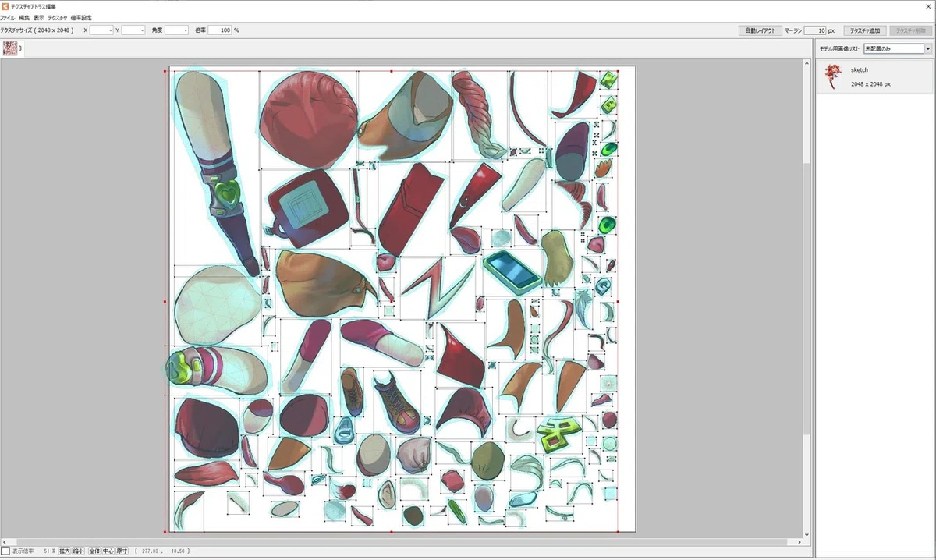The width and height of the screenshot is (936, 560).
Task: Click the 角度 angle input field
Action: point(177,30)
